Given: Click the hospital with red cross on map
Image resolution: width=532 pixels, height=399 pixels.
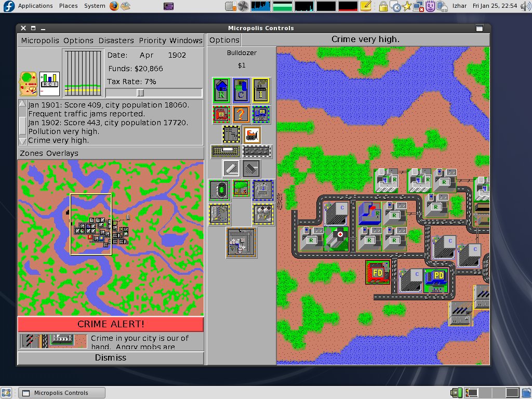Looking at the screenshot, I should 336,239.
